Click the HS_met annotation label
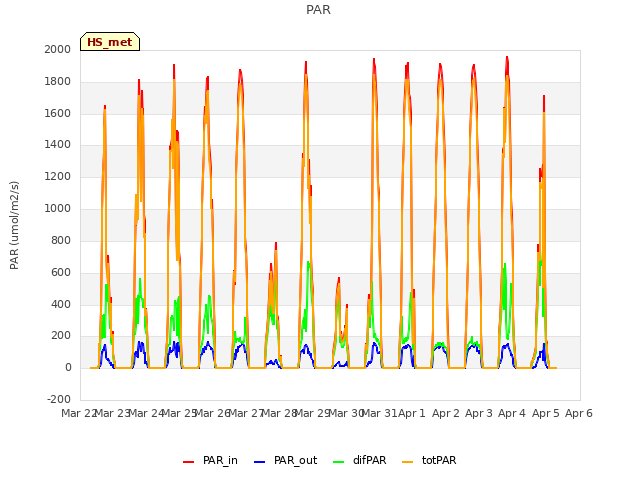Viewport: 640px width, 480px height. [x=110, y=42]
